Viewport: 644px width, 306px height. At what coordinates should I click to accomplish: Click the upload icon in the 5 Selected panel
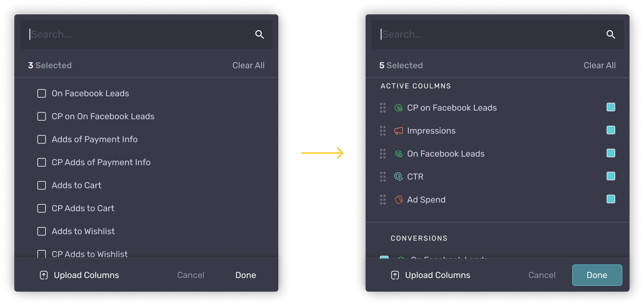395,275
